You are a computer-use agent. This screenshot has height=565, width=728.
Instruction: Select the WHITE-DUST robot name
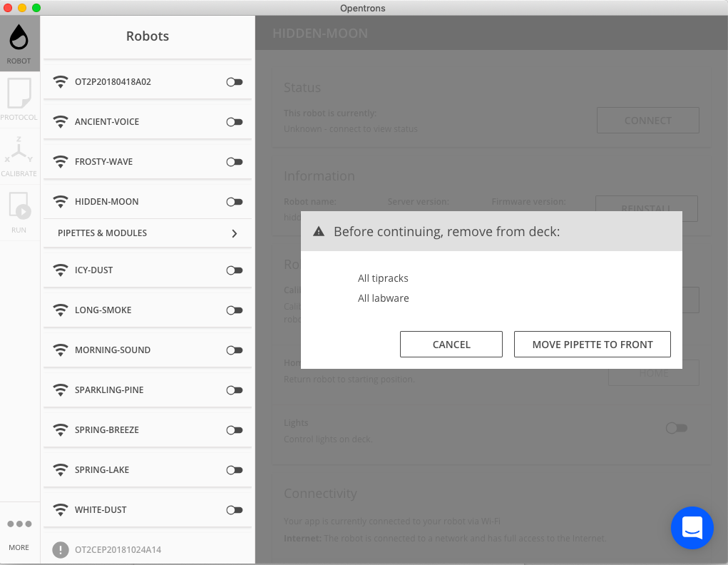(101, 509)
